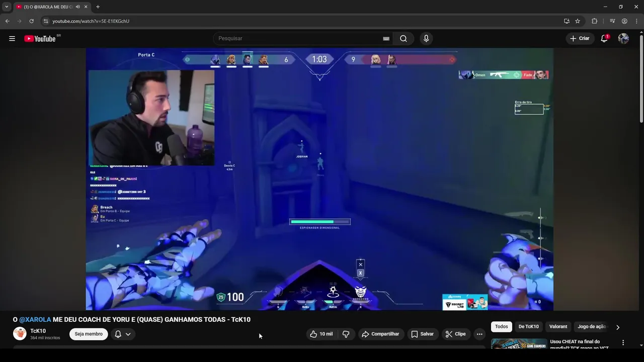
Task: Open Usou CHEAT na final video title
Action: pos(580,344)
